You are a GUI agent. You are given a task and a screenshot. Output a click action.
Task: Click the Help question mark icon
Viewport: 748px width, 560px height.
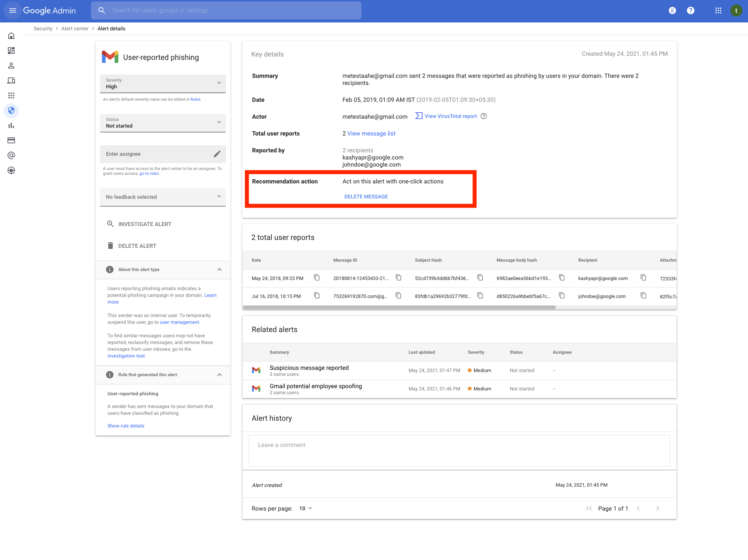(x=690, y=10)
